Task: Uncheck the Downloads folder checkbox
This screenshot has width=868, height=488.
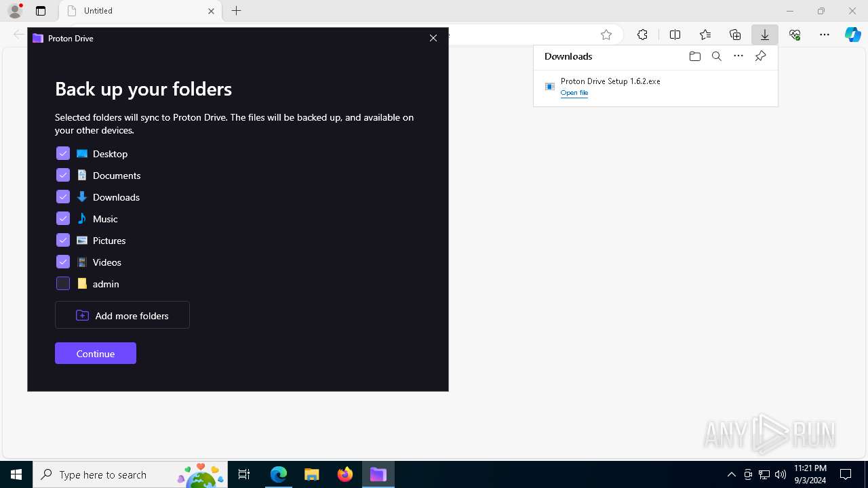Action: (x=63, y=197)
